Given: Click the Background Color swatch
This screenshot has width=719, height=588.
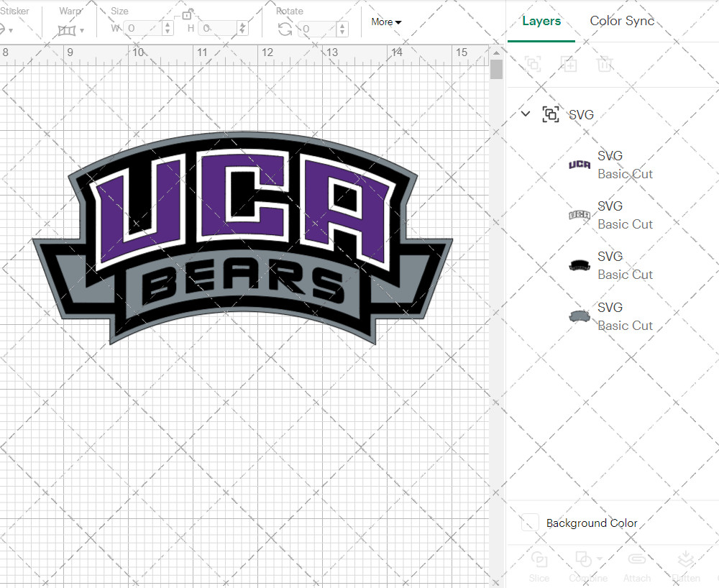Looking at the screenshot, I should click(529, 523).
